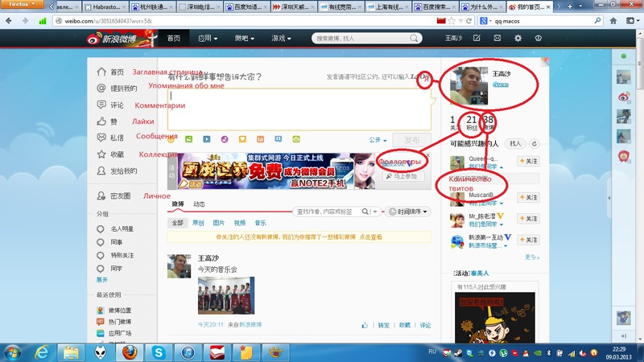Expand groups with 展开 link
This screenshot has height=362, width=644.
[102, 280]
